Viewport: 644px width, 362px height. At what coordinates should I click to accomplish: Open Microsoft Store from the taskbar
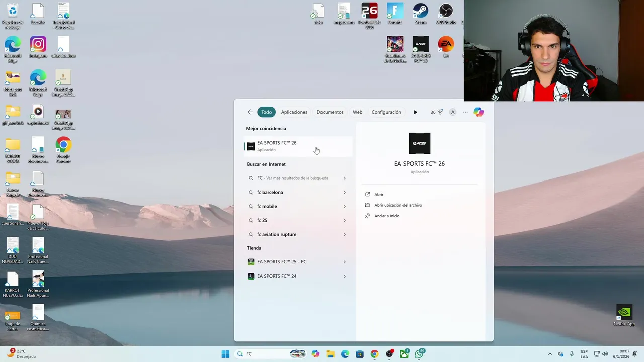(360, 354)
